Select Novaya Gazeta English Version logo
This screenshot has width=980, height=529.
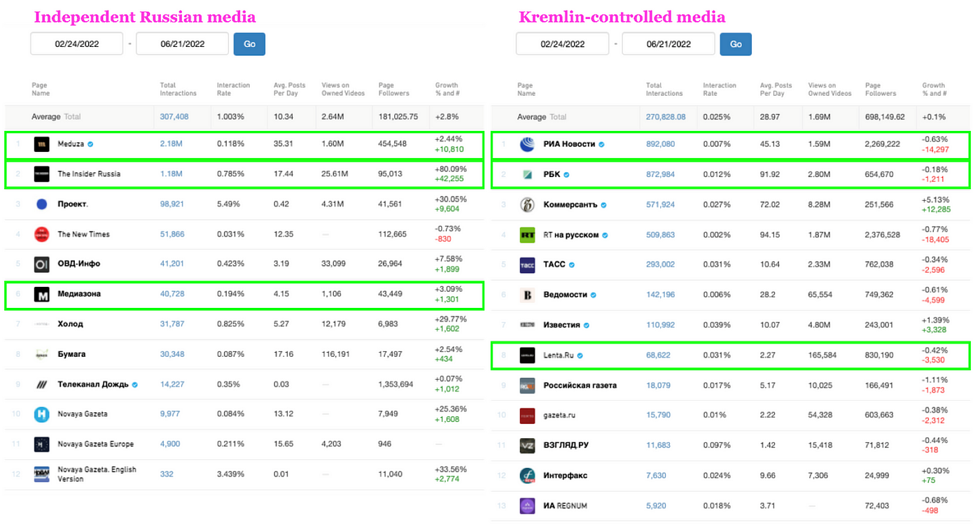(42, 474)
